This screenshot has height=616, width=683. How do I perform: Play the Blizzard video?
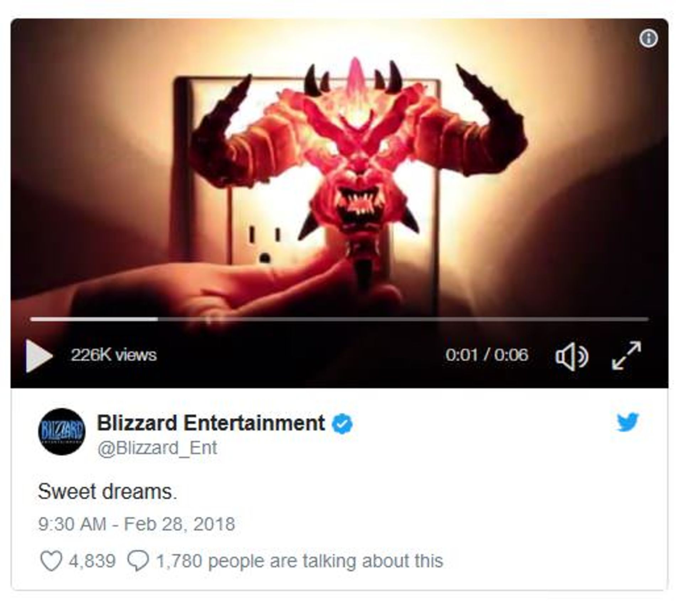(39, 356)
